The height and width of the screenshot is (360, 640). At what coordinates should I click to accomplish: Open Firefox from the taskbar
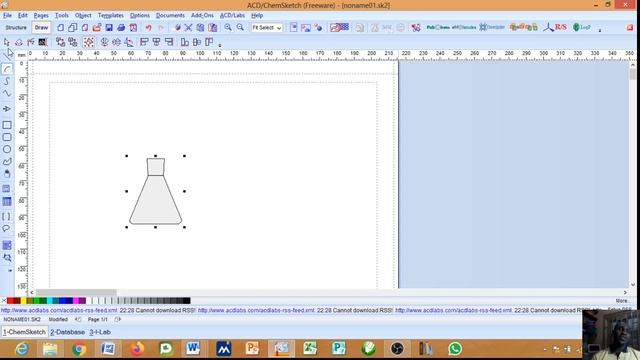click(137, 349)
